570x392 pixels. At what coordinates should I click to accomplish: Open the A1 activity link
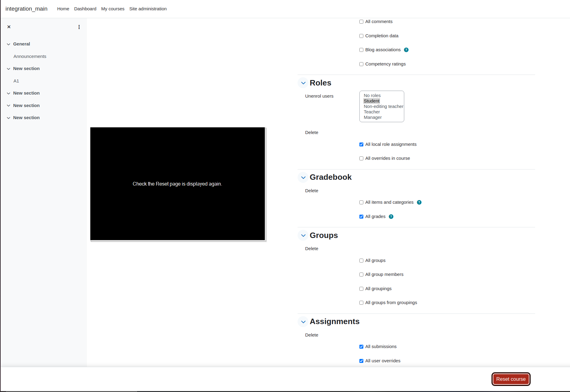click(x=16, y=81)
